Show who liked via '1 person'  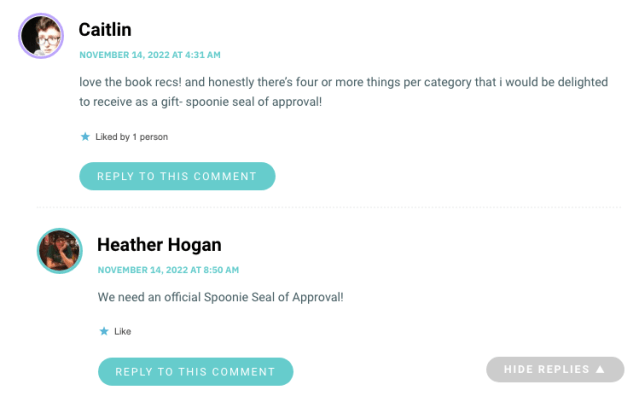pos(150,137)
